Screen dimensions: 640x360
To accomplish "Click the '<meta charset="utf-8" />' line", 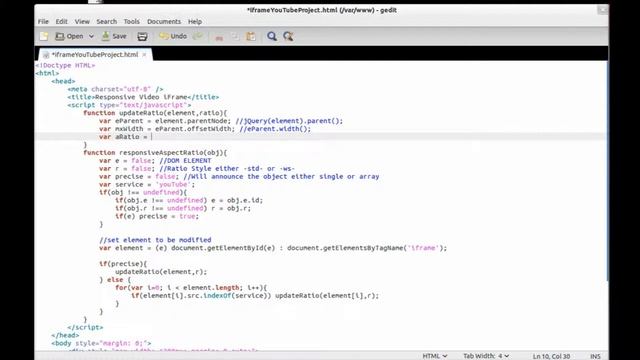I will [x=115, y=89].
